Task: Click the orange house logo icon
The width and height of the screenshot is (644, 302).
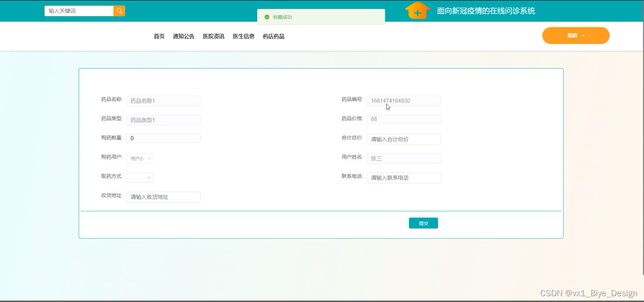Action: pyautogui.click(x=418, y=10)
